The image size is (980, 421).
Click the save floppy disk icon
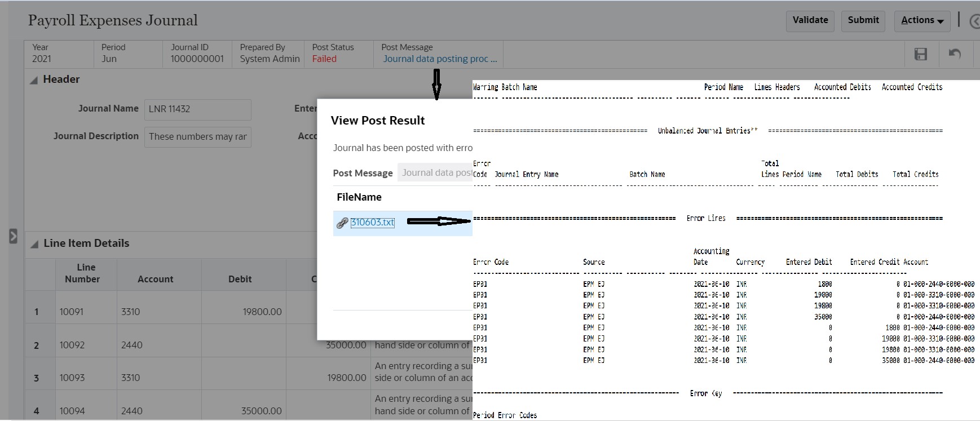click(921, 54)
